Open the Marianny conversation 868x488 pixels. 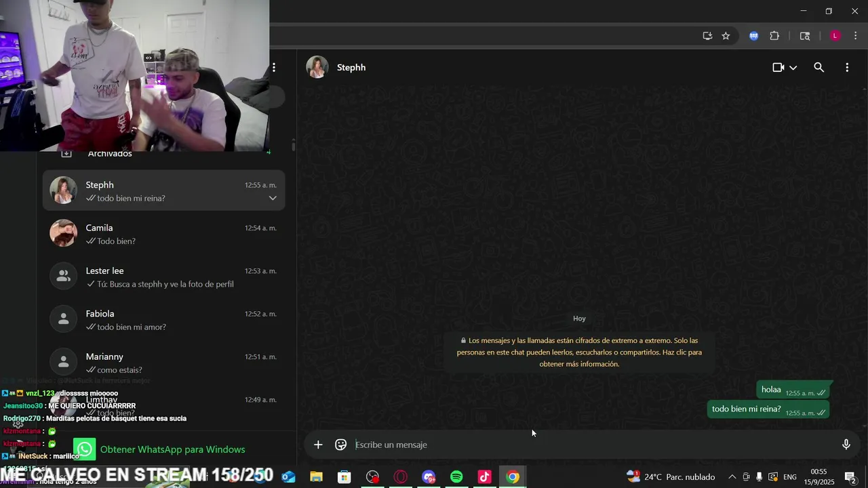[163, 363]
